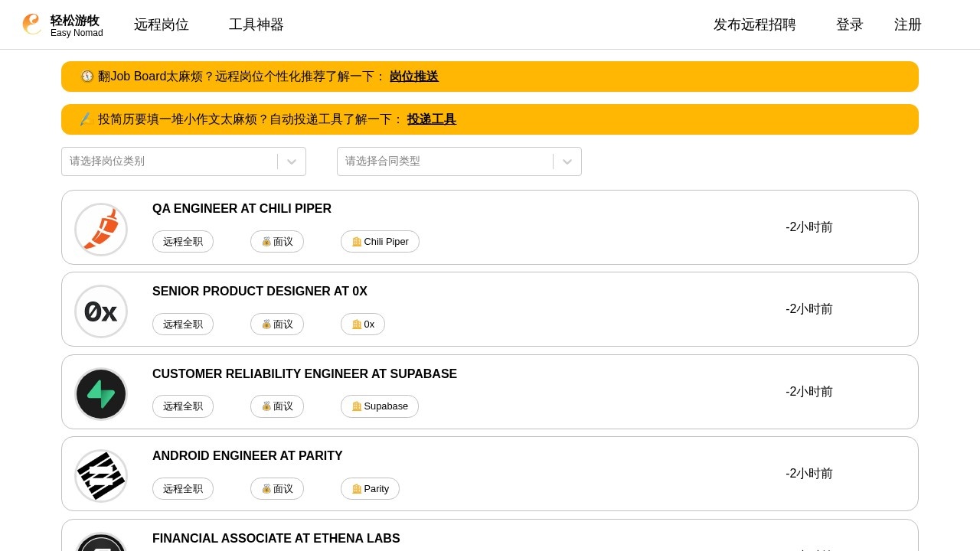Click the Easy Nomad logo icon

click(32, 24)
